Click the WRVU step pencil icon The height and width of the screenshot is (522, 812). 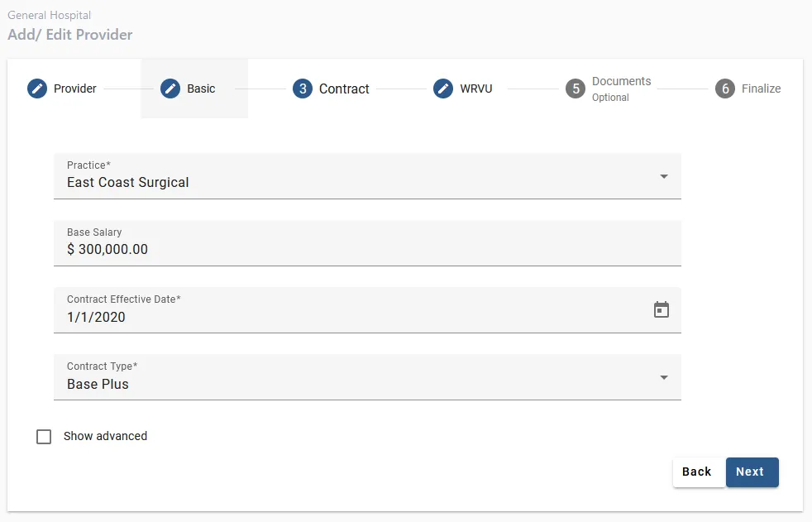(443, 89)
